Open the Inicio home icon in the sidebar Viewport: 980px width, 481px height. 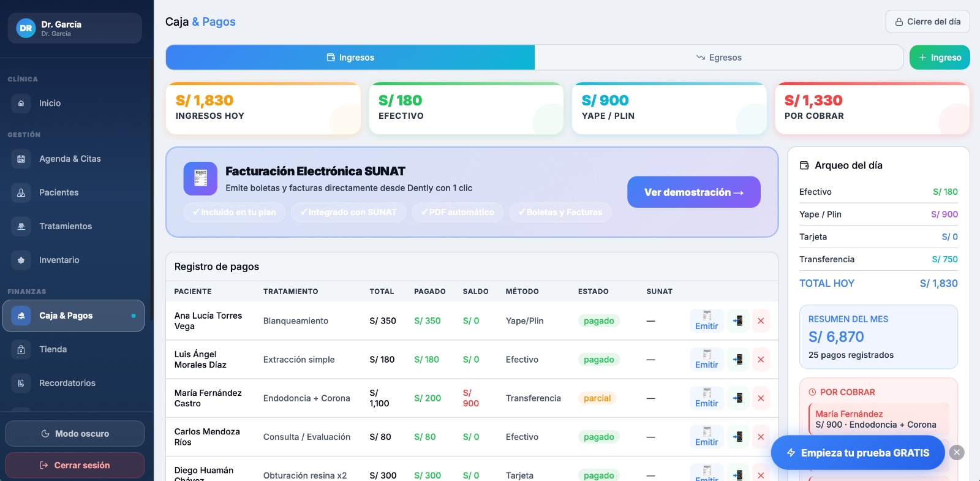click(x=21, y=104)
